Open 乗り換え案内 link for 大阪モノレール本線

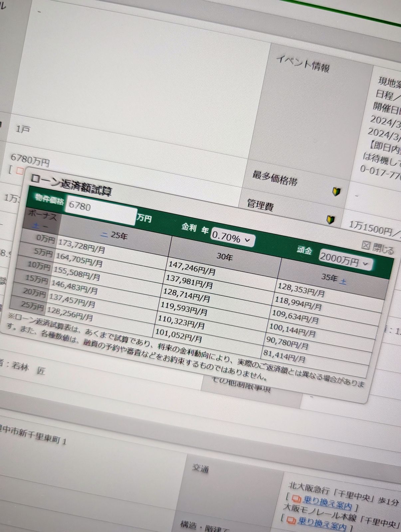pyautogui.click(x=322, y=524)
